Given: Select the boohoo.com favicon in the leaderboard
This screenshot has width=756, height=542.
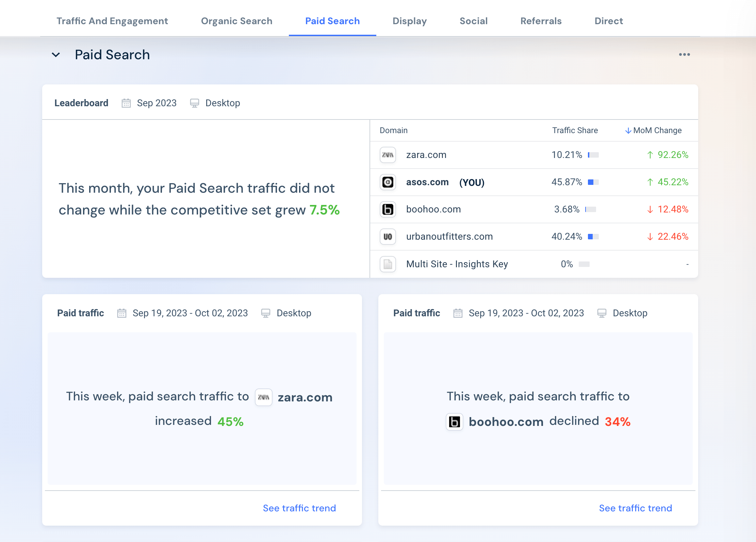Looking at the screenshot, I should (x=388, y=209).
